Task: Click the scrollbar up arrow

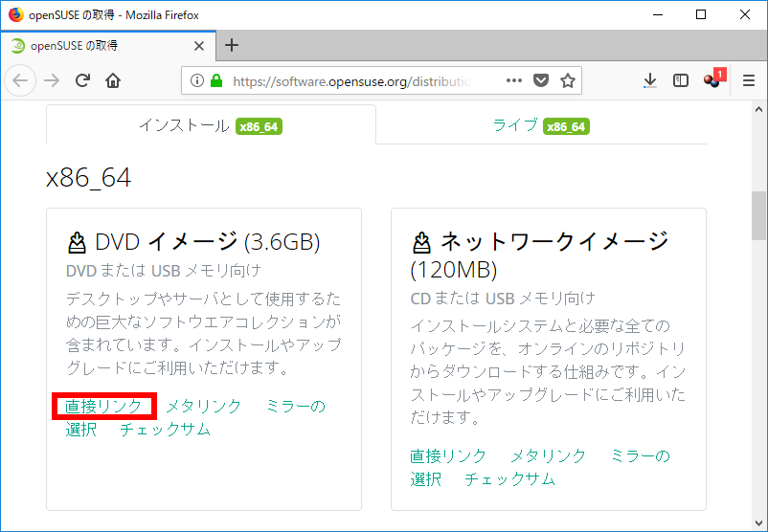Action: (759, 110)
